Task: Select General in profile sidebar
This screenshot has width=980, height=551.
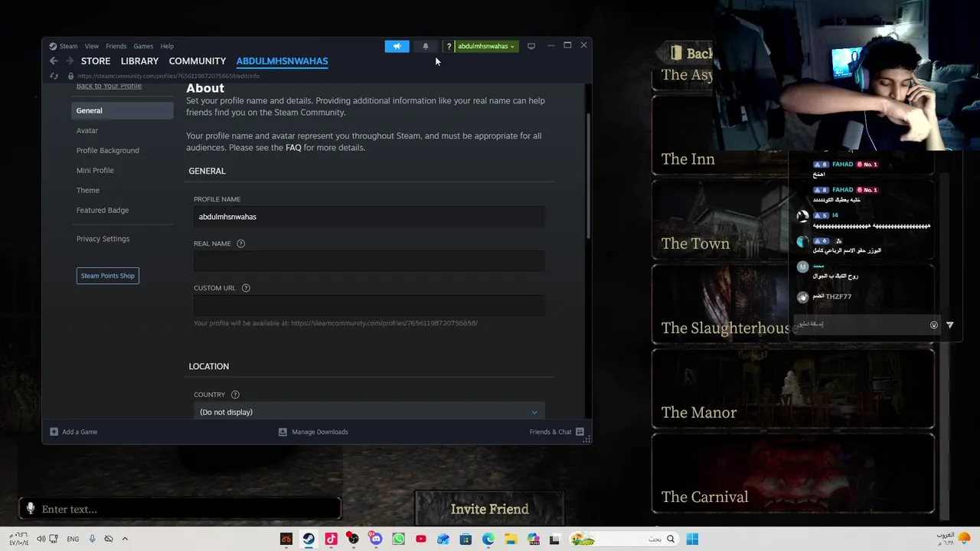Action: pos(122,110)
